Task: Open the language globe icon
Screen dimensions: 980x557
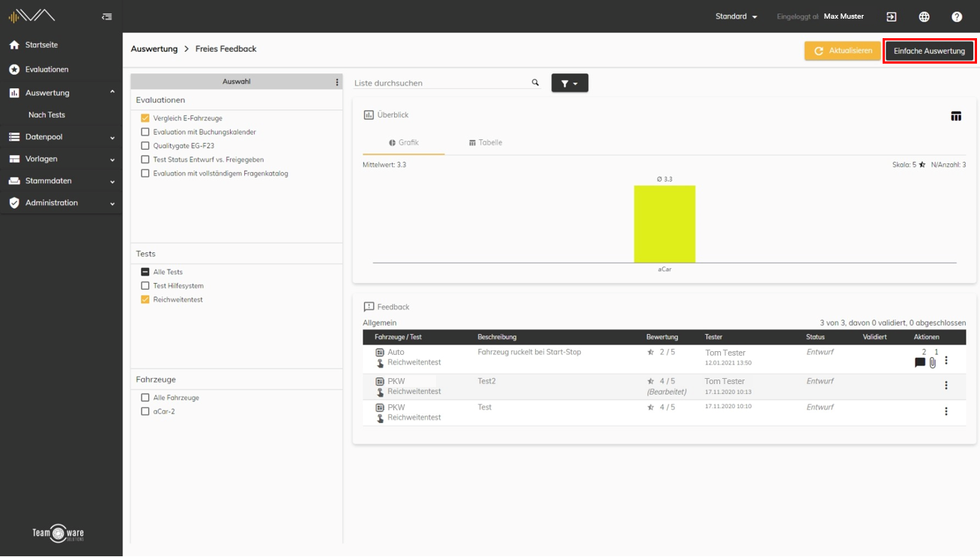Action: (x=925, y=16)
